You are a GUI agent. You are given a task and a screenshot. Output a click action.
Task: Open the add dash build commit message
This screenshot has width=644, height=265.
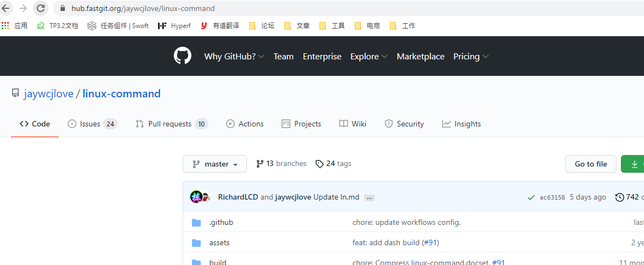point(386,243)
